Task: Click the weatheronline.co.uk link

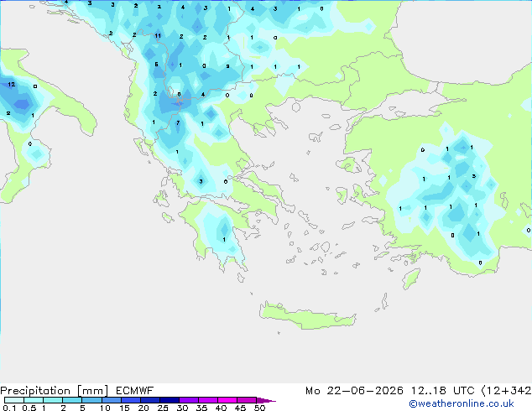Action: click(x=462, y=403)
